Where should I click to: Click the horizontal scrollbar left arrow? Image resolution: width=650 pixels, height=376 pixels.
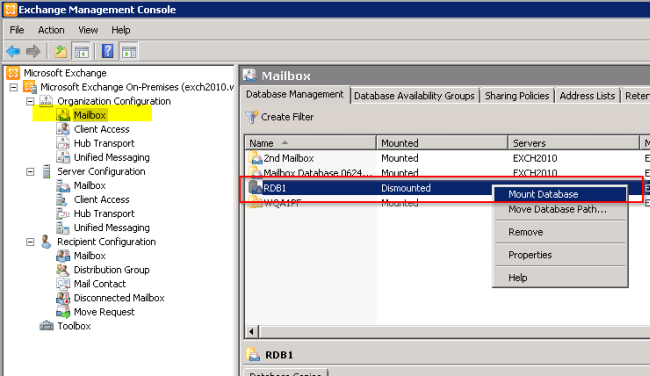(x=251, y=332)
